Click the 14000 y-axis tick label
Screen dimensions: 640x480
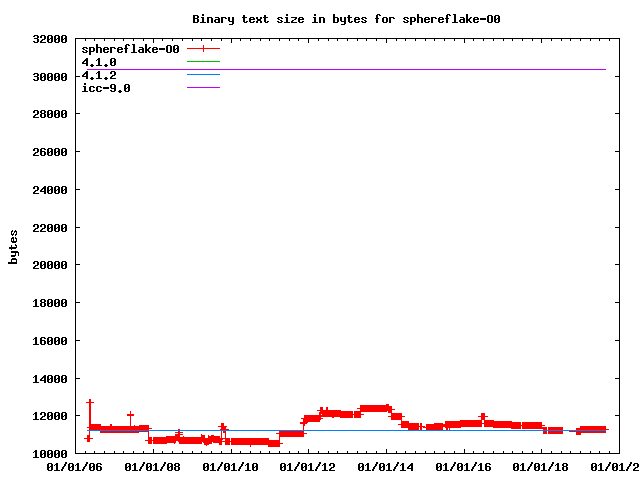[50, 379]
